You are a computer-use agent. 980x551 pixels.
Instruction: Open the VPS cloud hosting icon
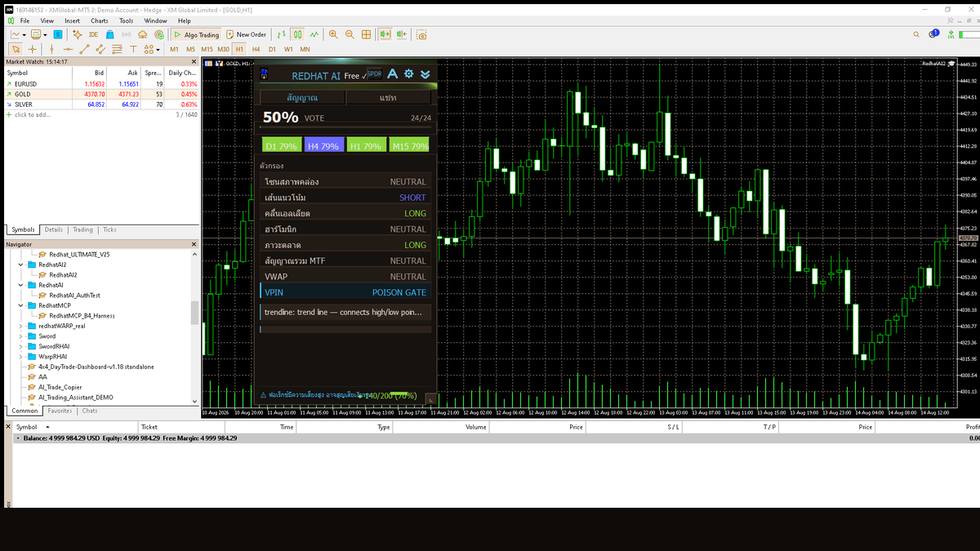(x=143, y=34)
